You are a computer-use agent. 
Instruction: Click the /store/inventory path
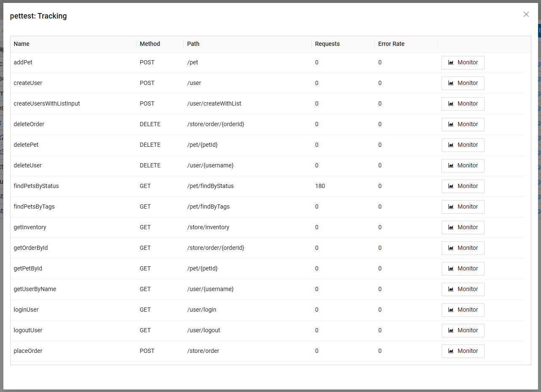click(x=208, y=227)
